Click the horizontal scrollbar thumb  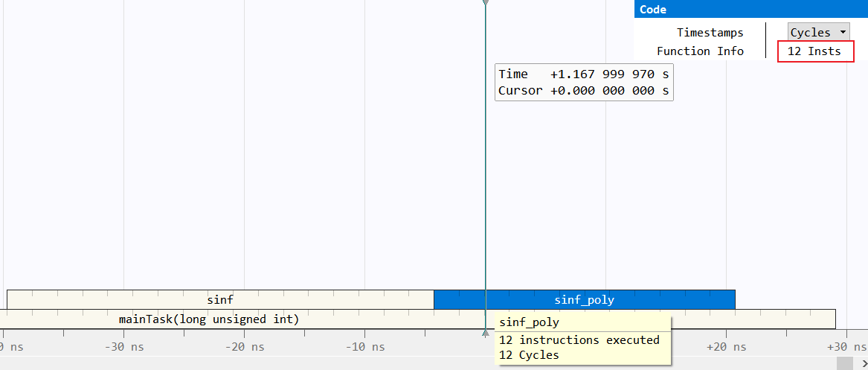click(846, 363)
